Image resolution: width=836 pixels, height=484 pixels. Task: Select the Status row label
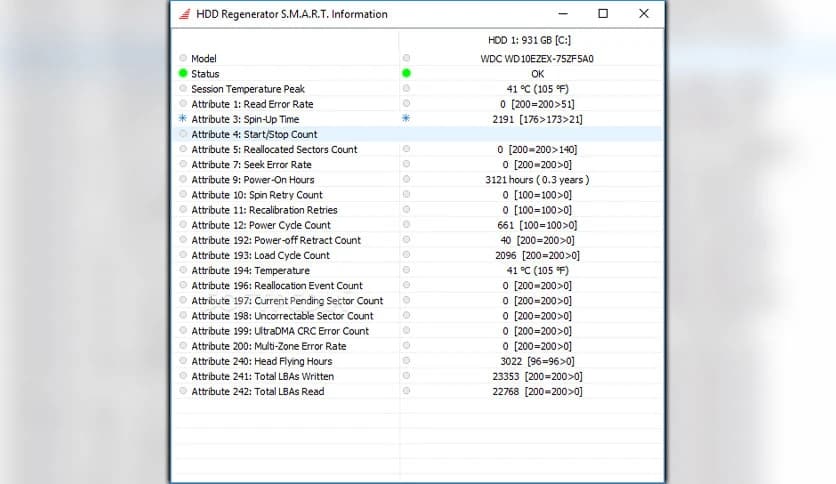click(205, 74)
